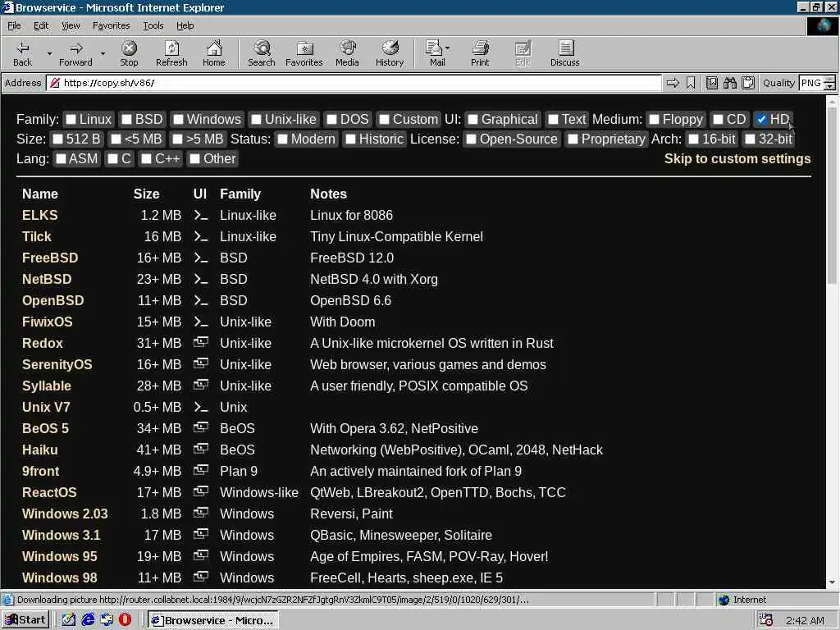Viewport: 840px width, 630px height.
Task: Open the Quality PNG dropdown
Action: 829,83
